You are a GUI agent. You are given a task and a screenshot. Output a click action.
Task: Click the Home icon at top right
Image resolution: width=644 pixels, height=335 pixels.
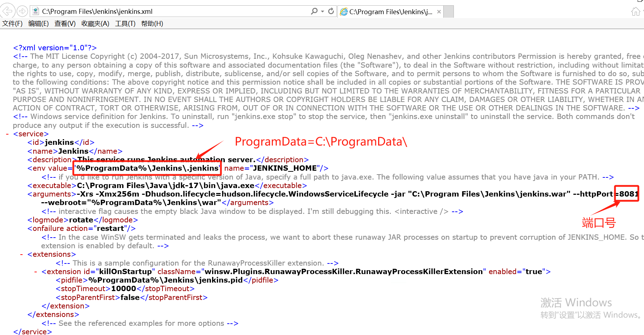[x=636, y=12]
